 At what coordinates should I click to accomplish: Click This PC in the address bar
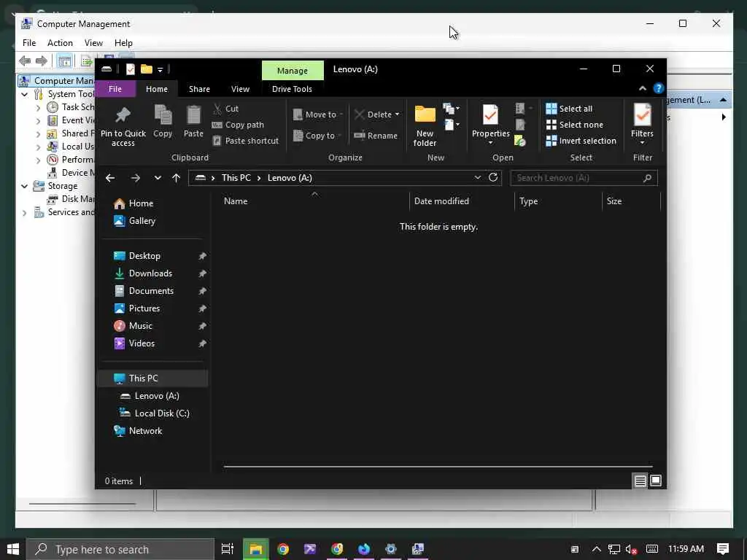(x=236, y=178)
